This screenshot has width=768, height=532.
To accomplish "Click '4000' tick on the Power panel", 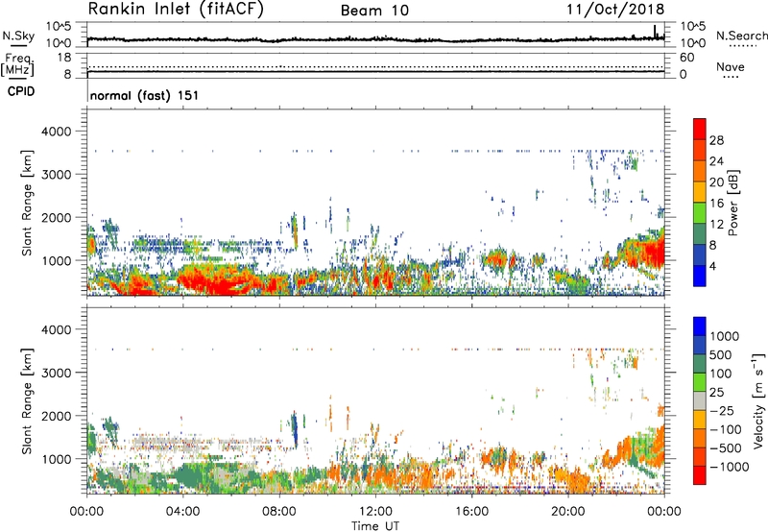I will point(57,132).
